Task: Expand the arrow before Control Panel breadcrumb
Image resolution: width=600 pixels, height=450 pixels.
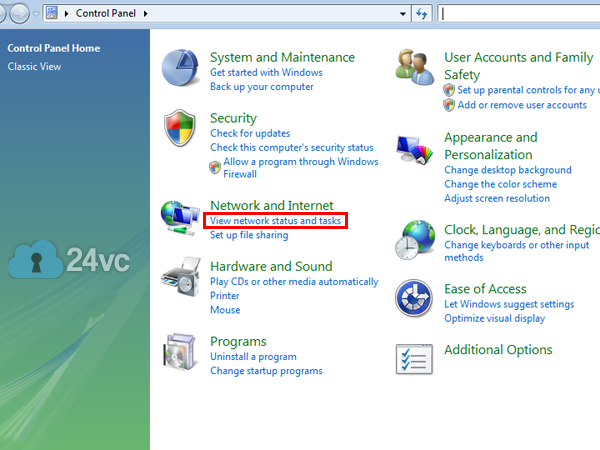Action: click(67, 14)
